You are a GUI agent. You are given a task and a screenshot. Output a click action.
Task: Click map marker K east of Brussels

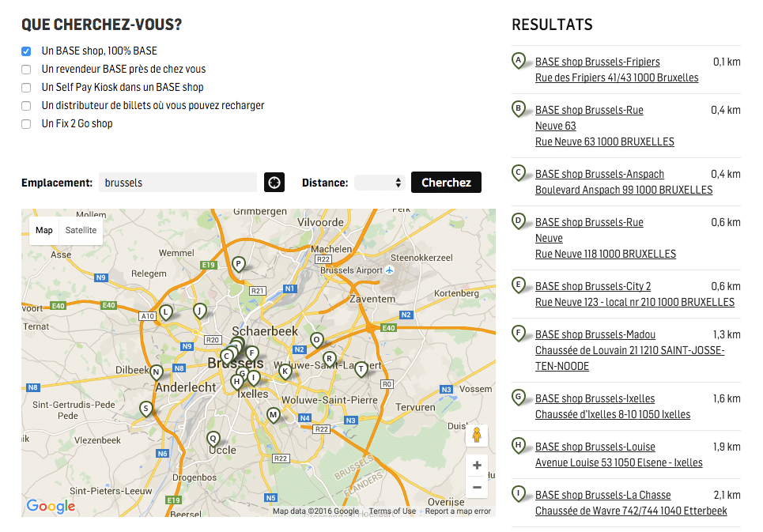click(285, 372)
